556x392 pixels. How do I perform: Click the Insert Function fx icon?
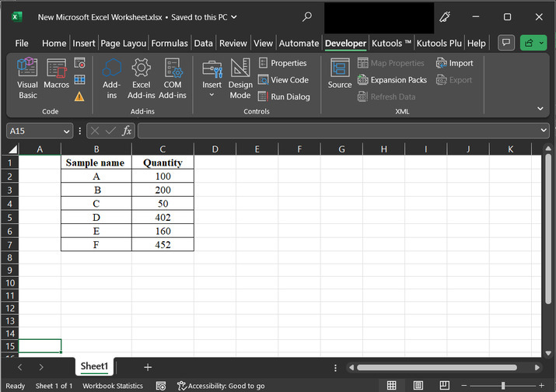[127, 131]
